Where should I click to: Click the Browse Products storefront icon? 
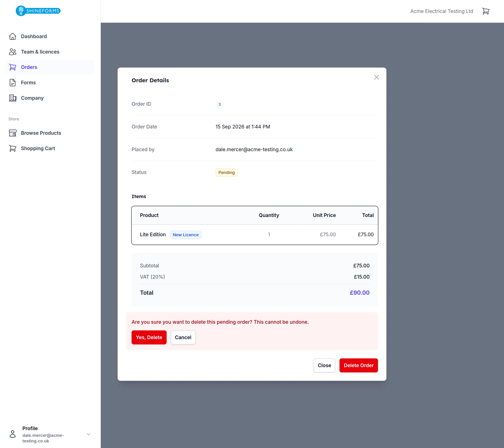13,133
